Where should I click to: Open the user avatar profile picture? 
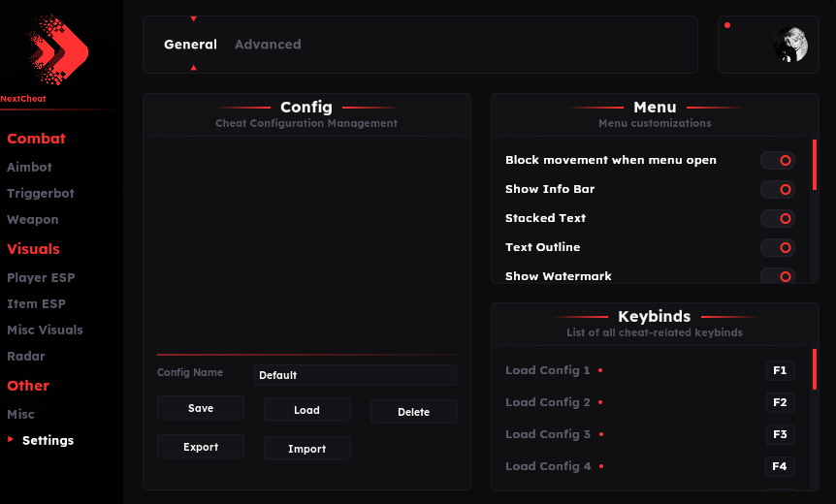[x=790, y=45]
